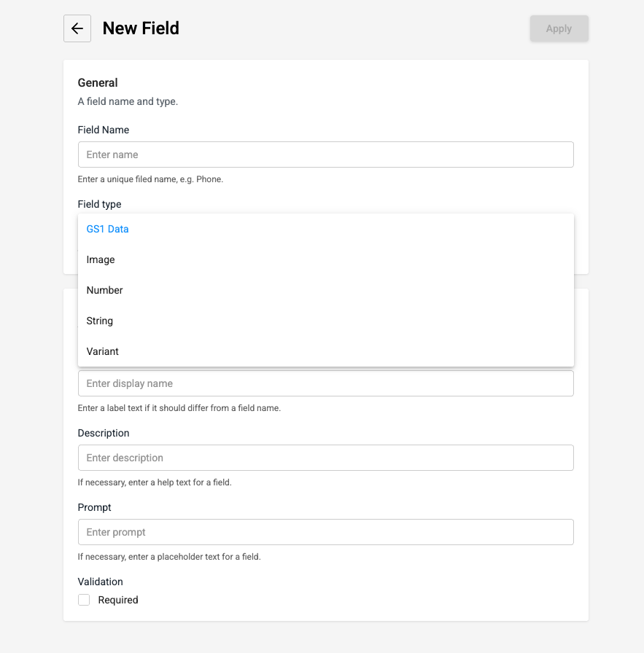
Task: Click the Required checkbox label text
Action: 118,600
